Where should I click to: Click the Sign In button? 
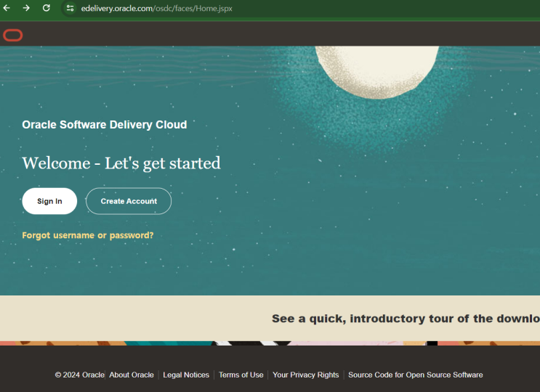pyautogui.click(x=49, y=201)
